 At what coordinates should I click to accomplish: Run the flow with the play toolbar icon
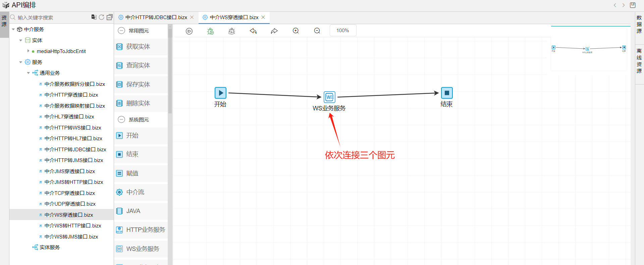click(189, 31)
